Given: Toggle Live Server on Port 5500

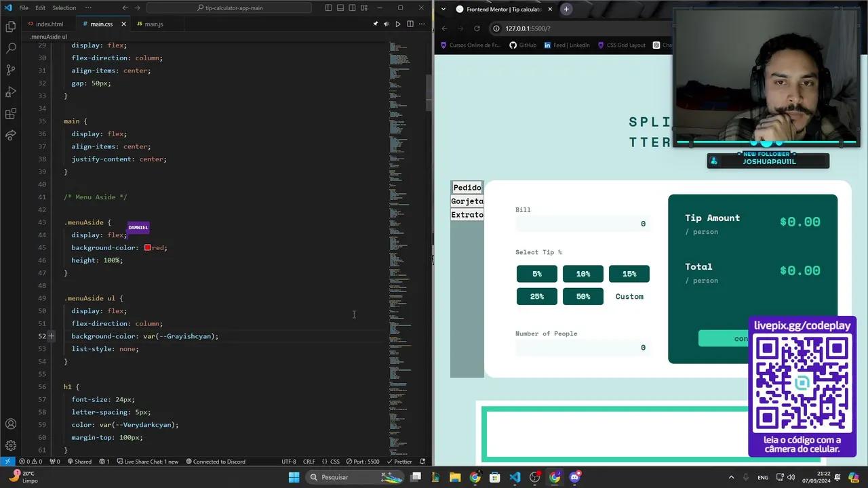Looking at the screenshot, I should click(362, 462).
